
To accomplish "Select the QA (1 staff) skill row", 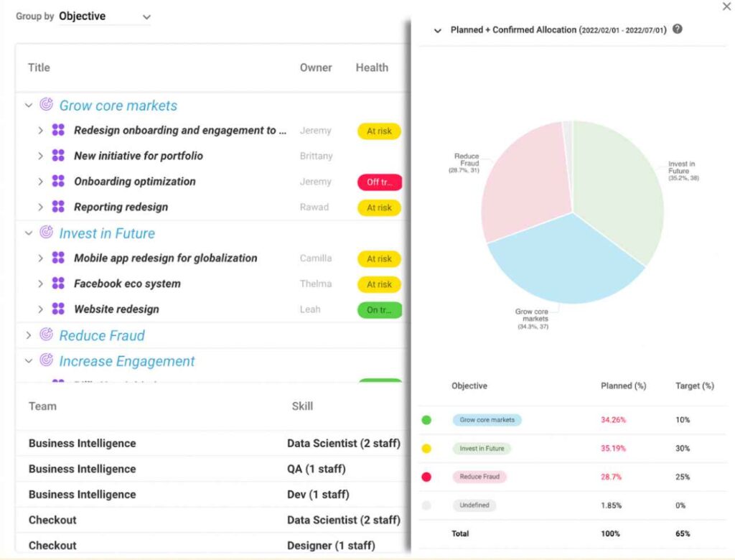I will pyautogui.click(x=212, y=469).
